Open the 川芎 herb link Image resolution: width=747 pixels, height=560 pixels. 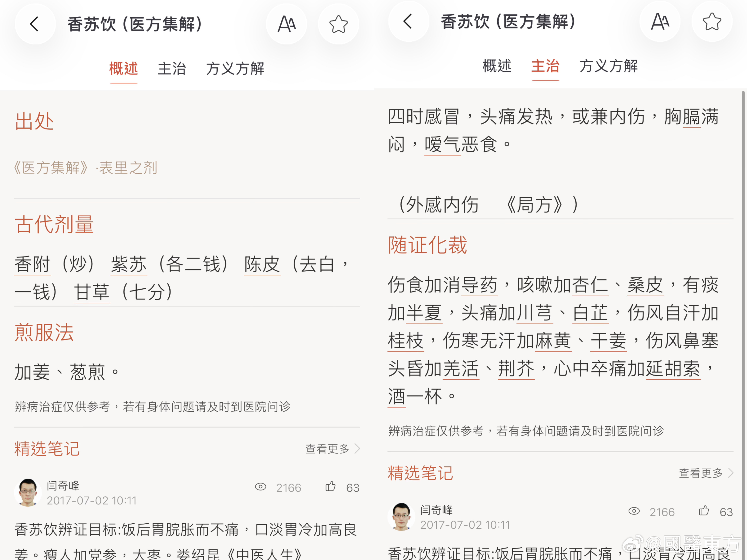[x=535, y=313]
